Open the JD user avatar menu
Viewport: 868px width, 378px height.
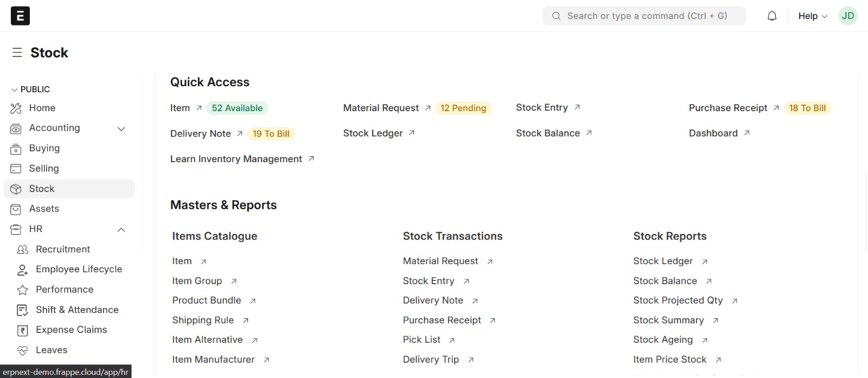(847, 16)
